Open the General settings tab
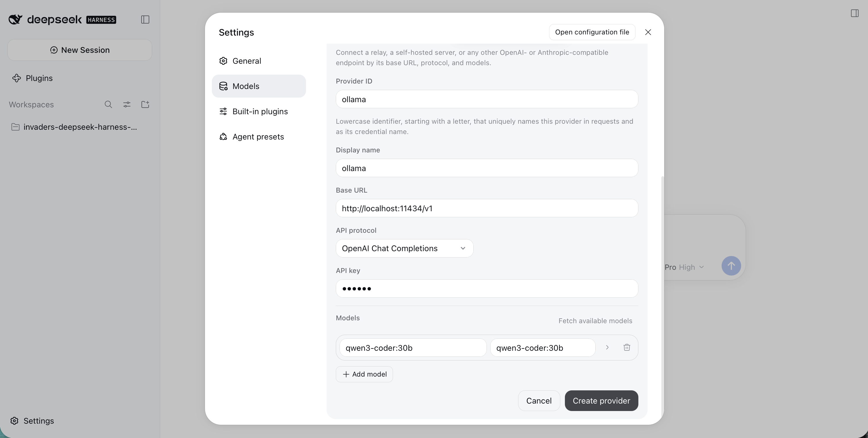Viewport: 868px width, 438px height. [259, 61]
